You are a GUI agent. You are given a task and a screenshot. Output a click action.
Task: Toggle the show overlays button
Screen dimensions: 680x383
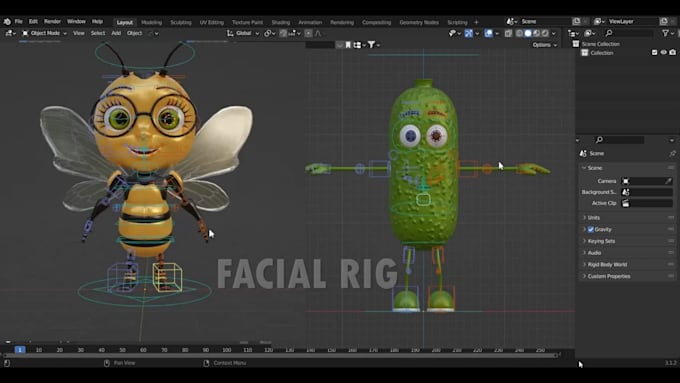point(489,33)
